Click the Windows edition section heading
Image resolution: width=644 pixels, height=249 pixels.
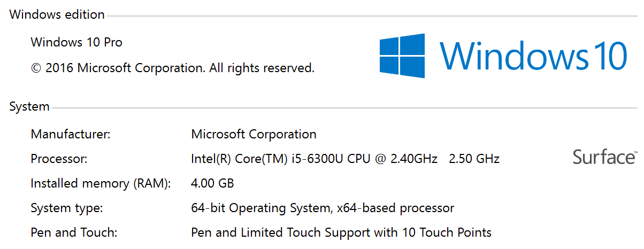tap(57, 15)
